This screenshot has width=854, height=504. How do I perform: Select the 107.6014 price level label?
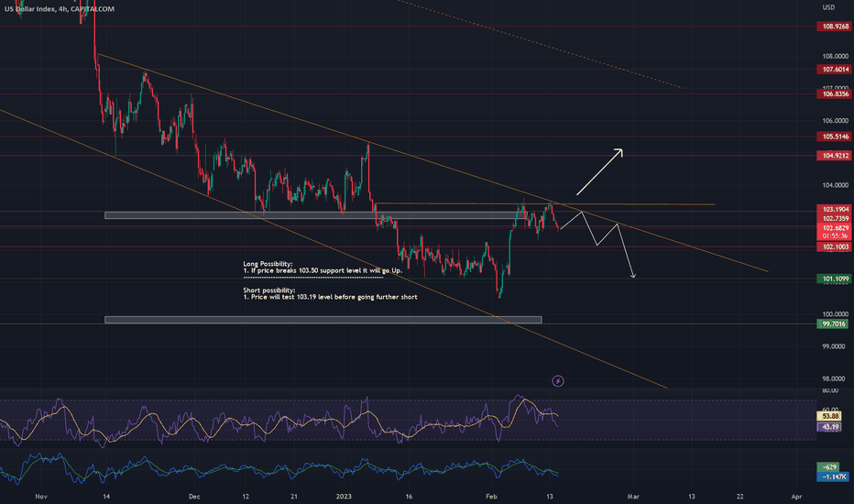[x=834, y=70]
